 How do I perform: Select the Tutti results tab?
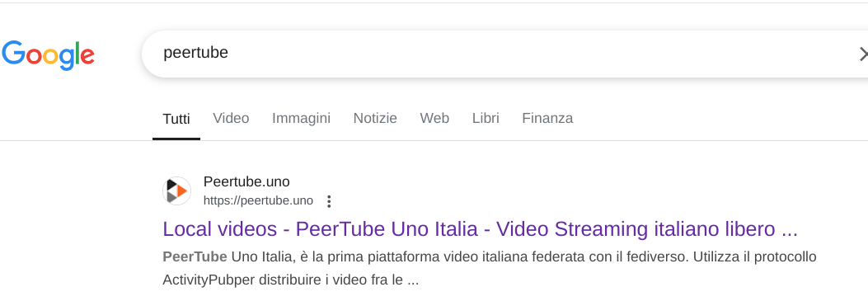[x=176, y=119]
